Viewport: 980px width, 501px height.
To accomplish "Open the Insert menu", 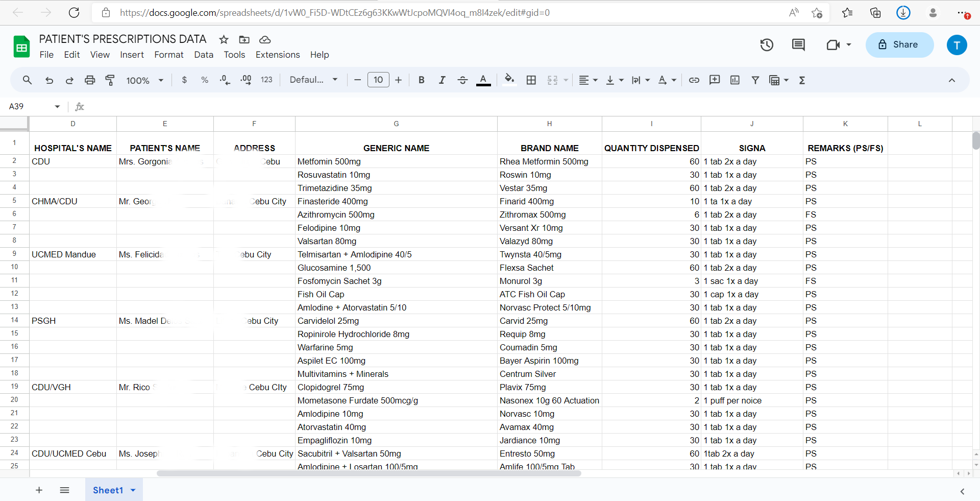I will click(132, 55).
